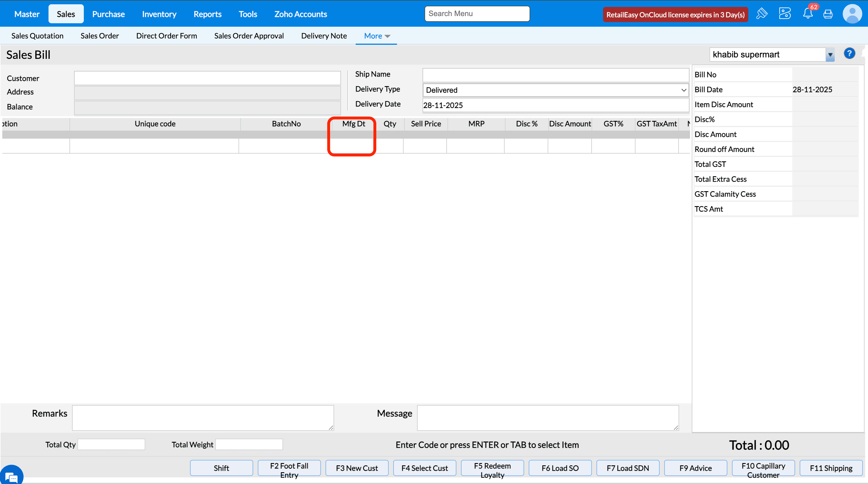The height and width of the screenshot is (484, 868).
Task: Open the user profile avatar
Action: coord(852,14)
